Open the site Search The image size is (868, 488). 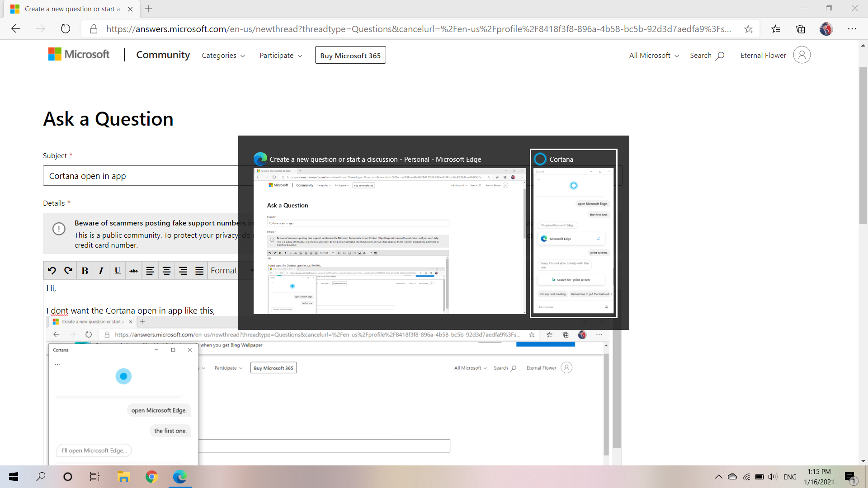click(x=707, y=56)
